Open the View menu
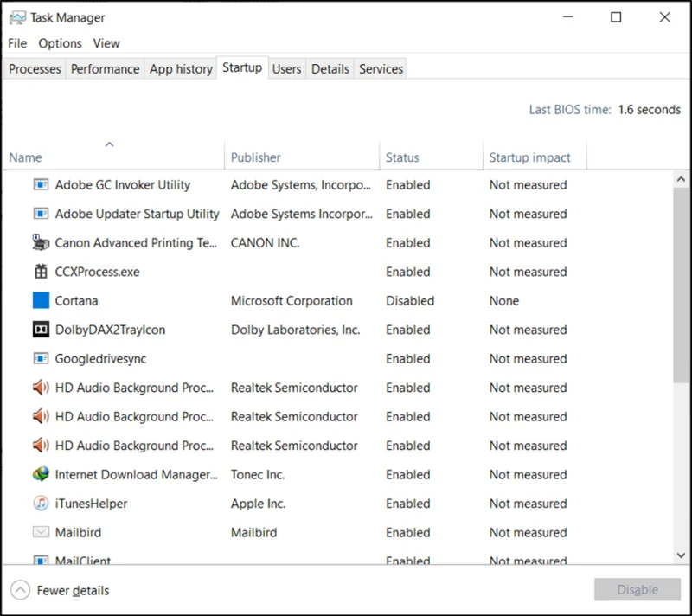Image resolution: width=692 pixels, height=616 pixels. click(106, 43)
